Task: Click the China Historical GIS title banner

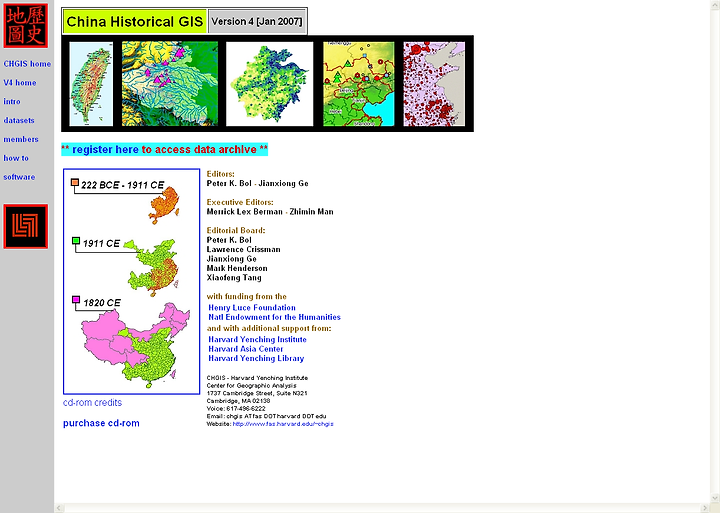Action: coord(135,22)
